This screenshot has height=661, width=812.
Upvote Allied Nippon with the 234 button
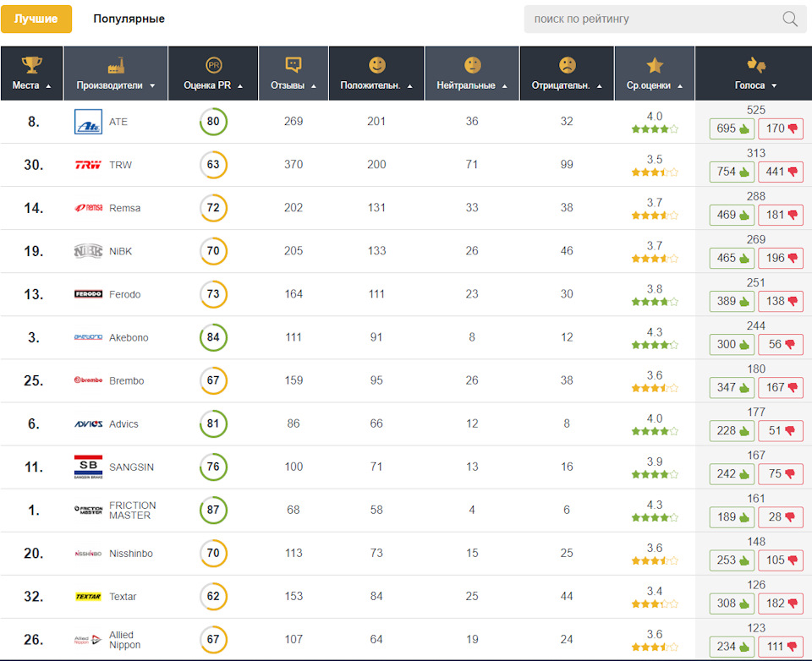coord(732,647)
